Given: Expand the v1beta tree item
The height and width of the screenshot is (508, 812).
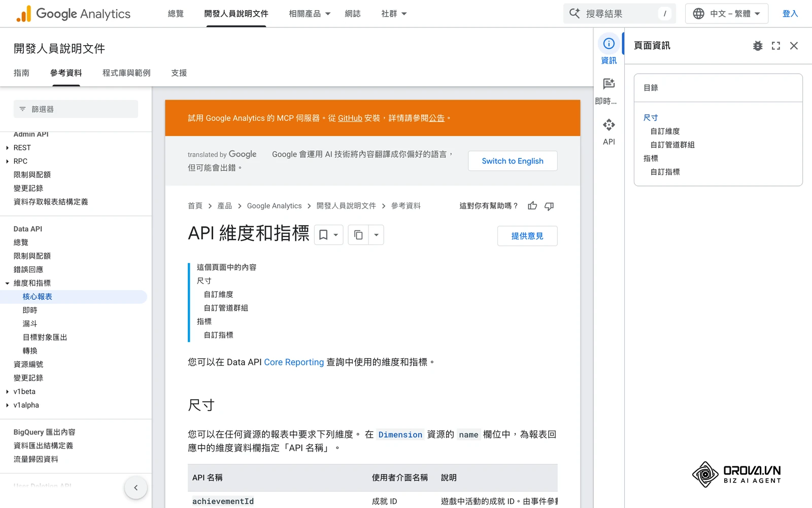Looking at the screenshot, I should [8, 392].
